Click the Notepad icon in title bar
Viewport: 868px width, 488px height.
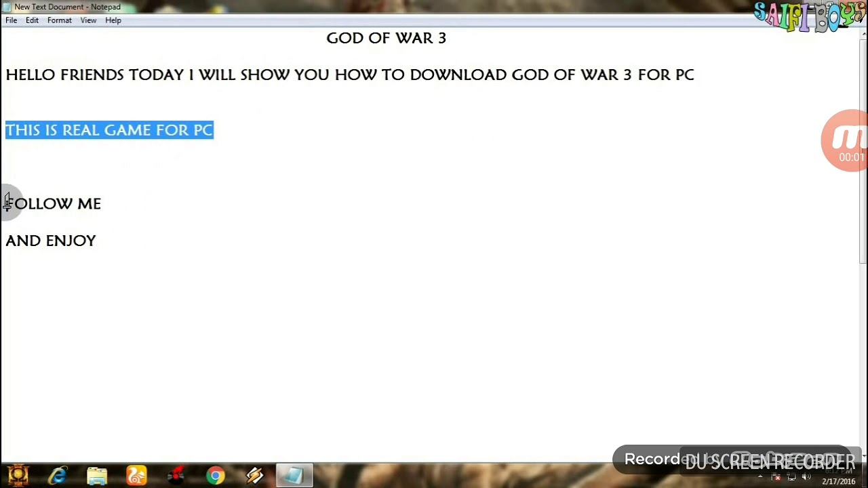tap(7, 7)
